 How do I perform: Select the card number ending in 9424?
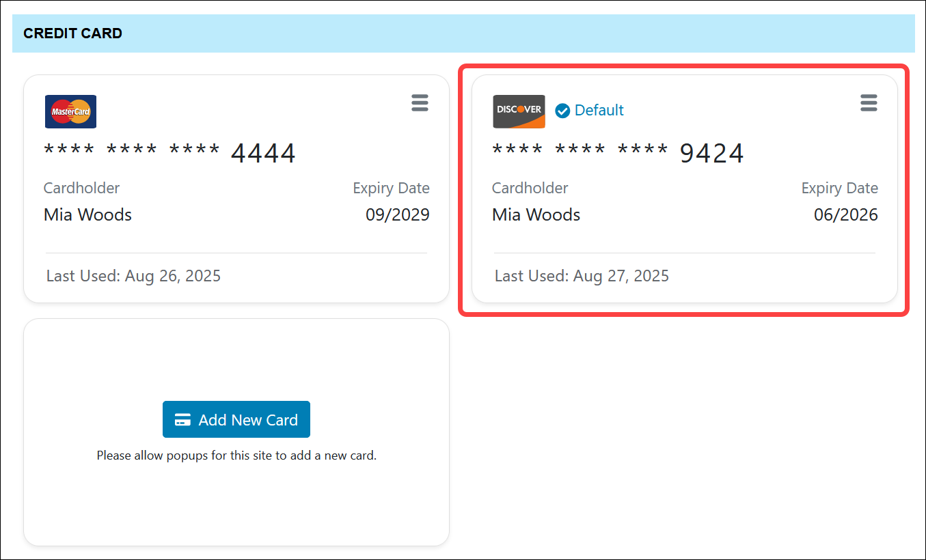pyautogui.click(x=618, y=153)
